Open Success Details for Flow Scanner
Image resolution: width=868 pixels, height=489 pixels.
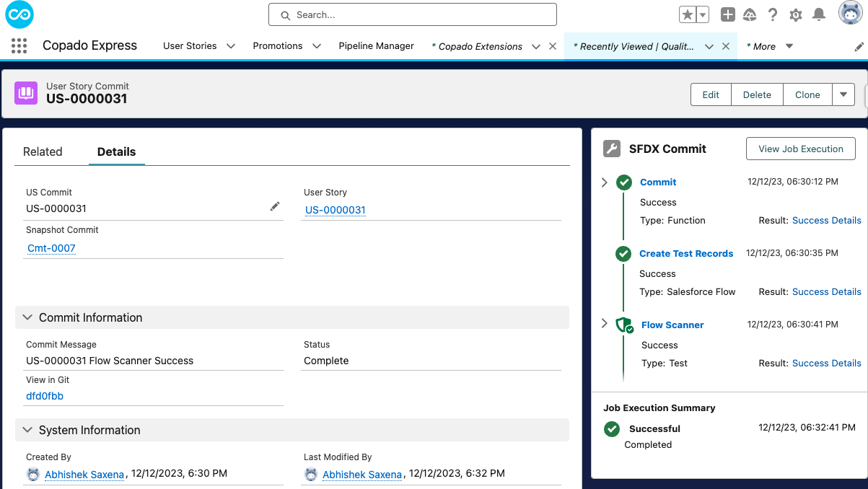coord(827,364)
